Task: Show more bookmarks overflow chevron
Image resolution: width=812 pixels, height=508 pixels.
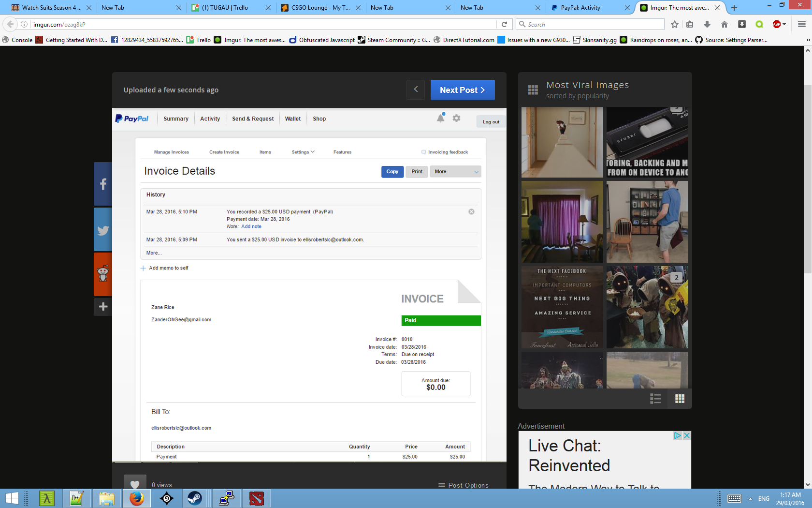Action: pos(808,40)
